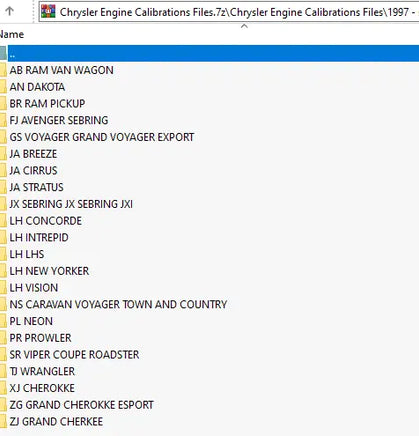The image size is (419, 436).
Task: Select the SR VIPER COUPE ROADSTER folder
Action: tap(74, 354)
